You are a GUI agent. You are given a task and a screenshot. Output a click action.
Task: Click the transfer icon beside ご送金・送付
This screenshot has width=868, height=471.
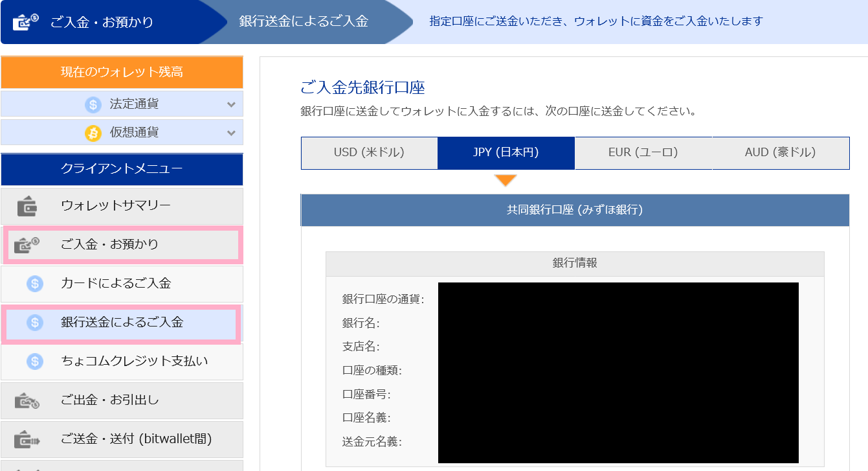[x=27, y=439]
